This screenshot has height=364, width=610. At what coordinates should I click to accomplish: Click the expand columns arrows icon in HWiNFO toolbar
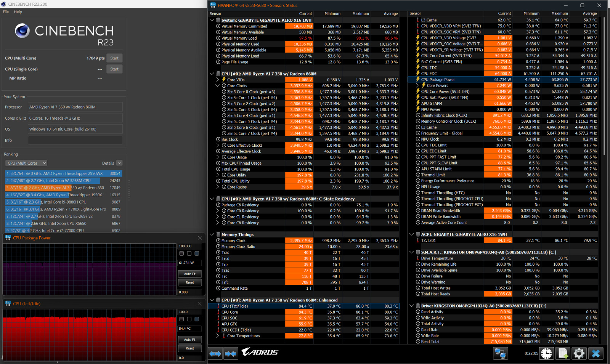pyautogui.click(x=215, y=354)
